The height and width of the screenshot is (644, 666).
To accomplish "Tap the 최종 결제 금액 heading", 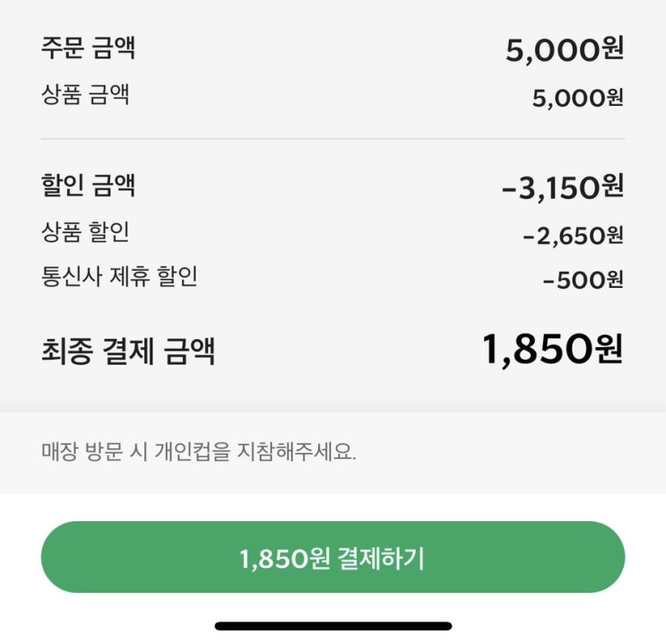I will click(128, 351).
